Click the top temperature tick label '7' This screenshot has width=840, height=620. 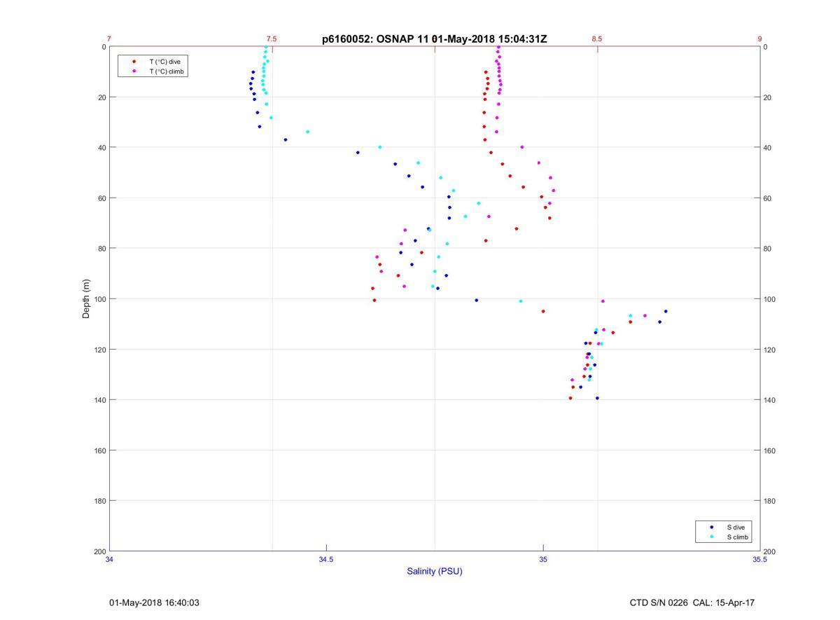pyautogui.click(x=109, y=39)
